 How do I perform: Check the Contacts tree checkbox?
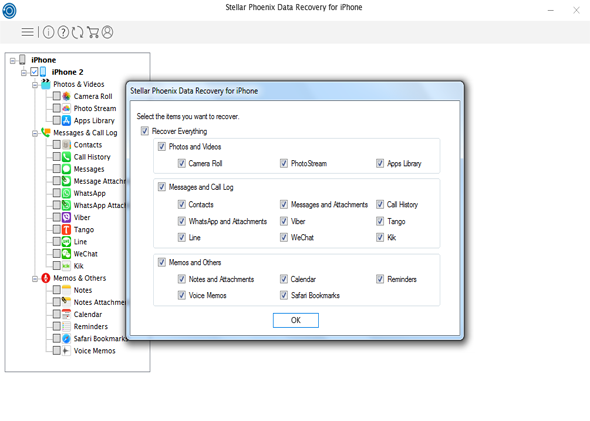[x=56, y=144]
